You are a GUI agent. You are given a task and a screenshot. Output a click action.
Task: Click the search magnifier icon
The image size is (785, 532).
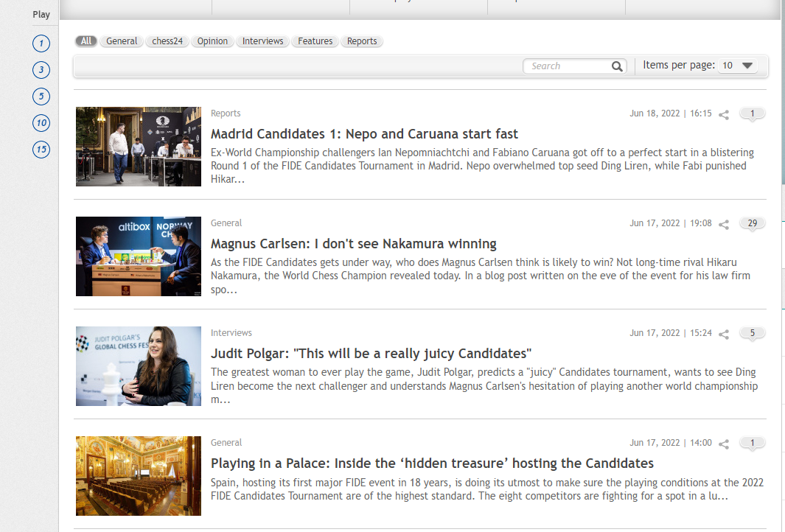(x=617, y=66)
